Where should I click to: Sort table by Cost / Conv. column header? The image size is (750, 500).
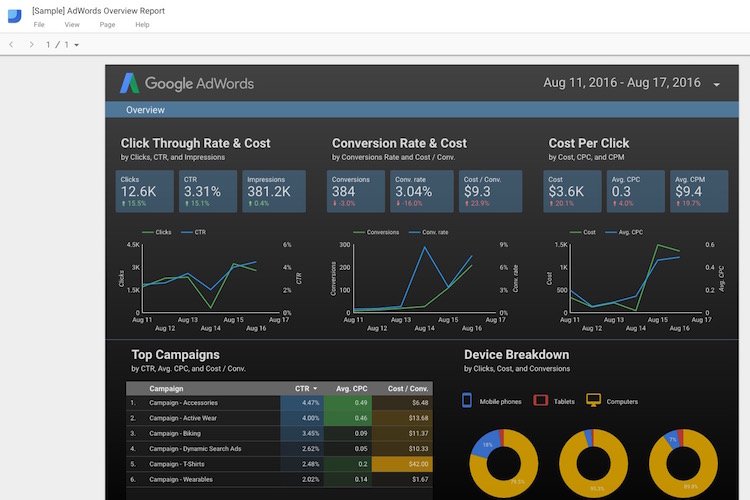pyautogui.click(x=408, y=389)
